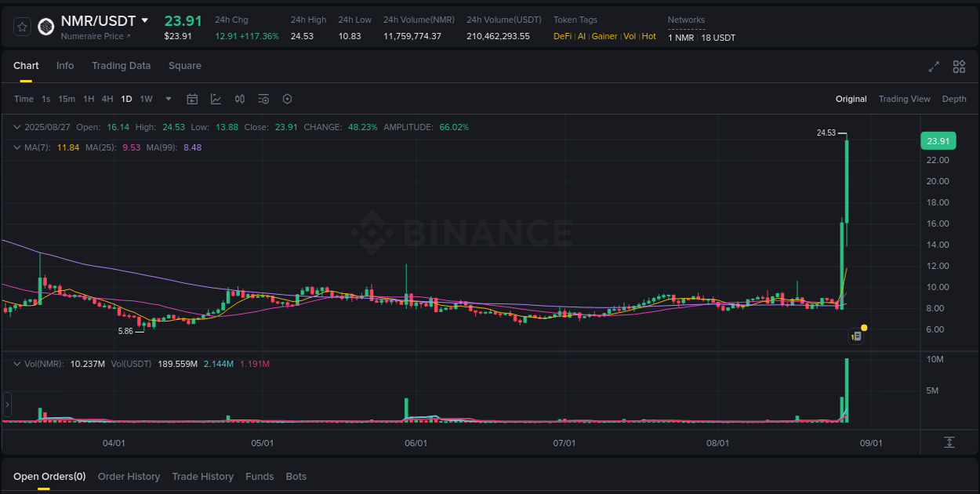The image size is (980, 494).
Task: Open the chart settings hexagon icon
Action: [287, 99]
